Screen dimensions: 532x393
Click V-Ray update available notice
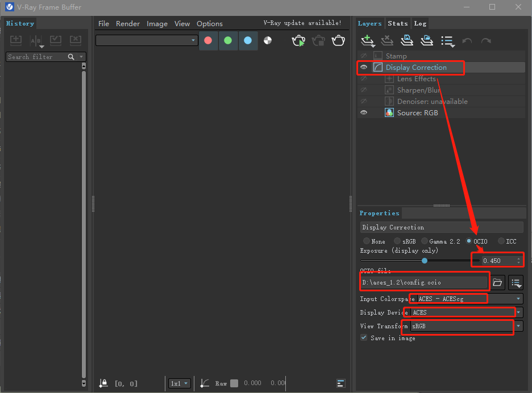[302, 23]
